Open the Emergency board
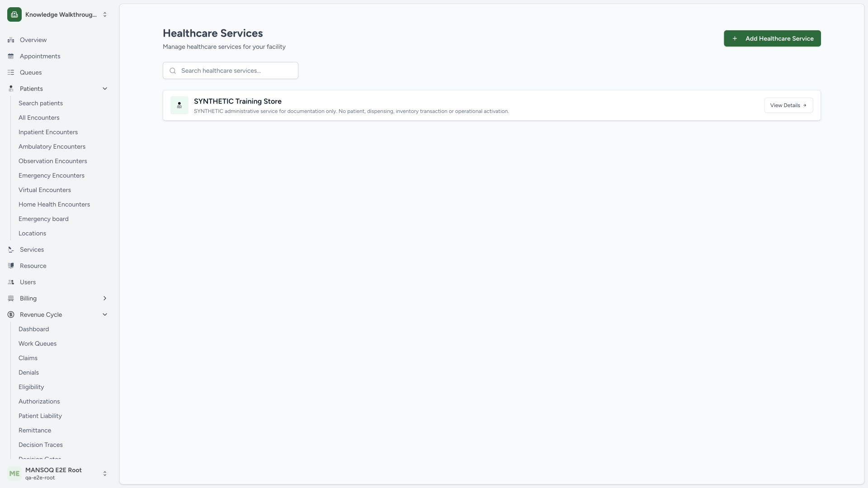Image resolution: width=868 pixels, height=488 pixels. 43,219
